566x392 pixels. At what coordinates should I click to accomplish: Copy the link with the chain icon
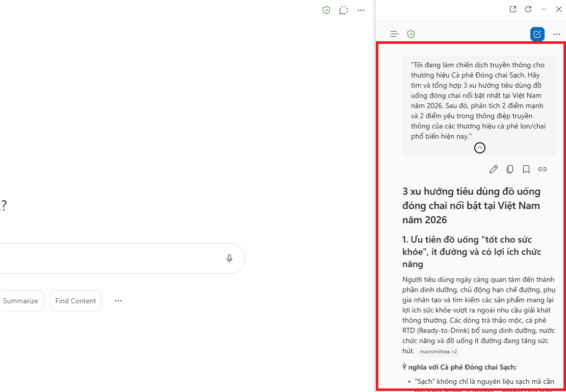(x=543, y=169)
